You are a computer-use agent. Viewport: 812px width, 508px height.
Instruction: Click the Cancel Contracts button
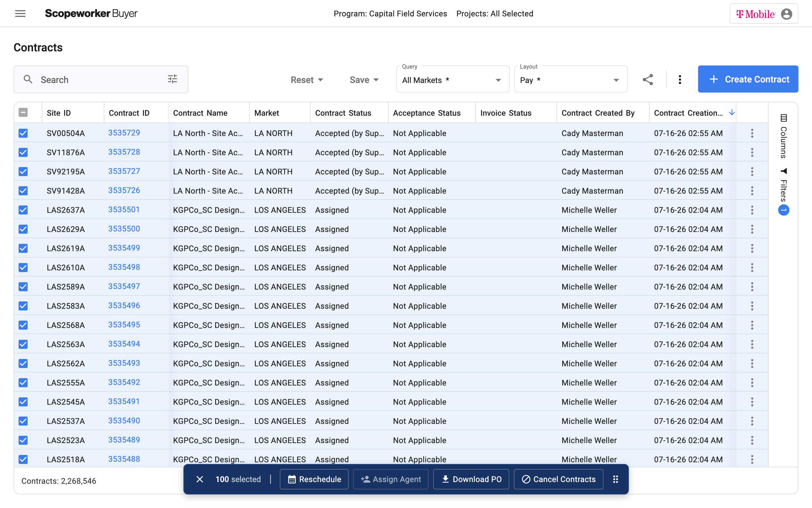coord(558,479)
